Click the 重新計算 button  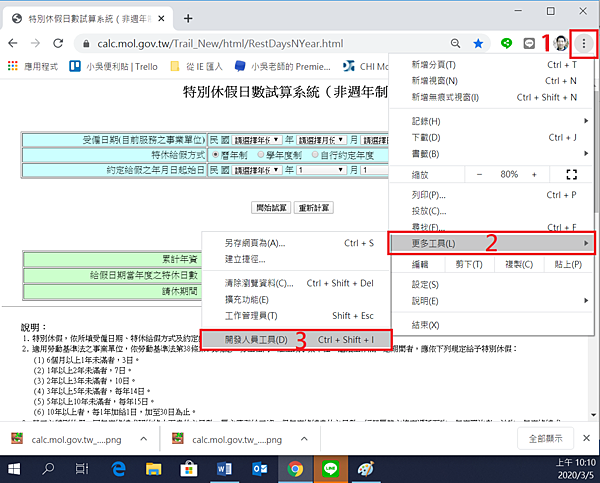coord(313,208)
